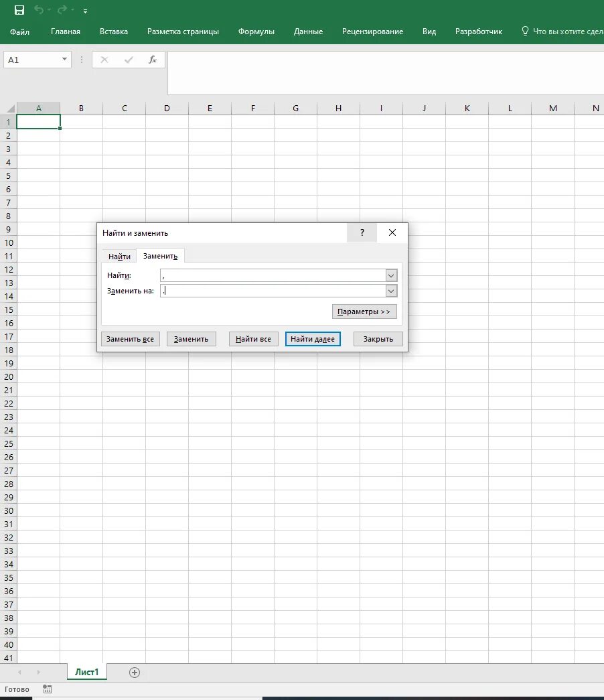Click the Help question mark in dialog

[x=362, y=232]
